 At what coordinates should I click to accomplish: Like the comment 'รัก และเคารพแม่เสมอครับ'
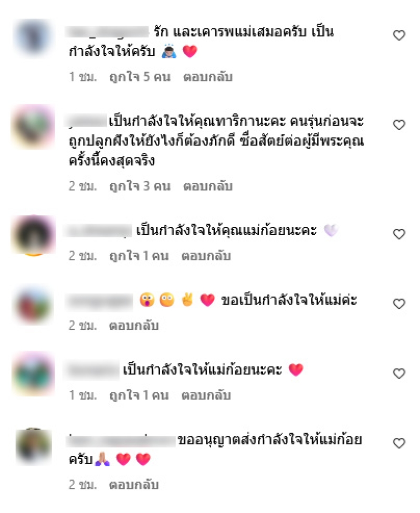[399, 35]
